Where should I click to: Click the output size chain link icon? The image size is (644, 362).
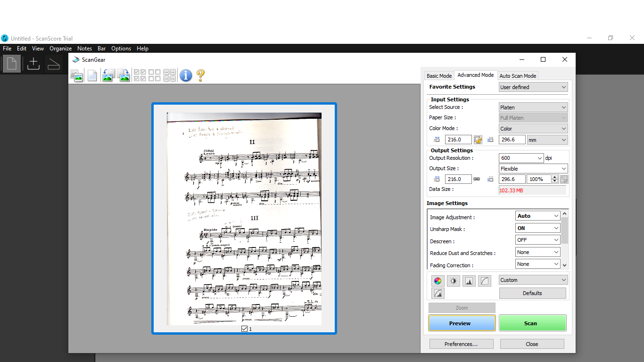coord(477,179)
